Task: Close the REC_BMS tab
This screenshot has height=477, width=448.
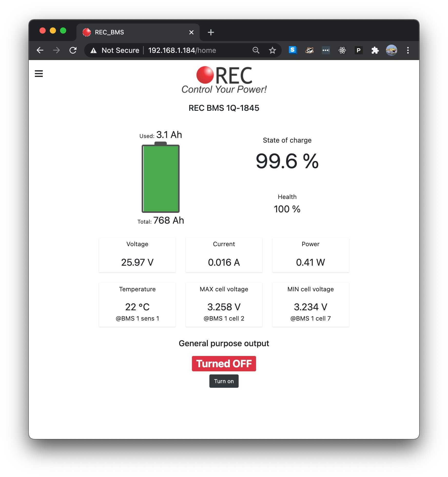Action: 191,32
